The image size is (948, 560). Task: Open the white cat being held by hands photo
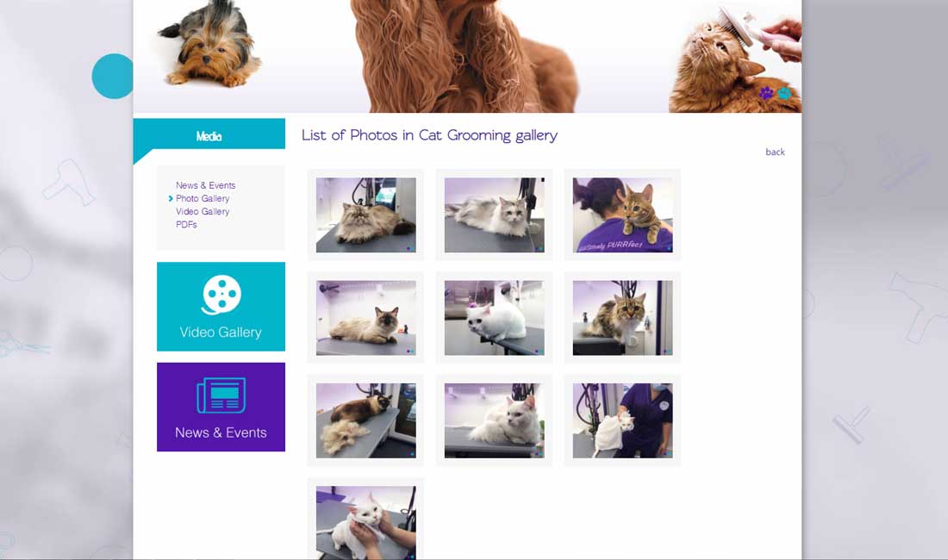(365, 523)
